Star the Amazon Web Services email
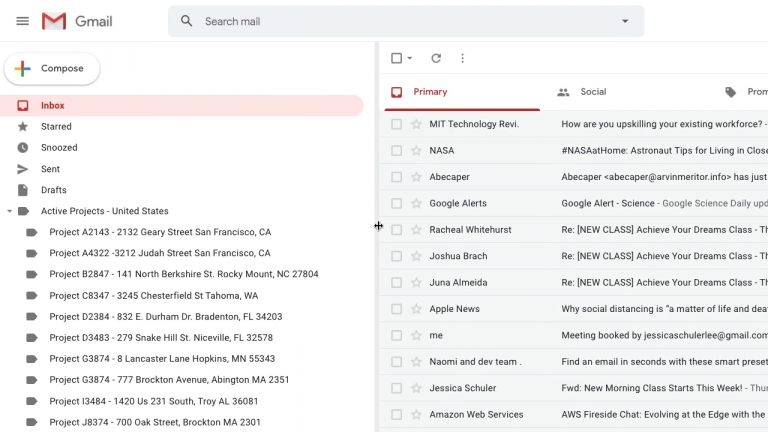Image resolution: width=768 pixels, height=432 pixels. [x=416, y=415]
